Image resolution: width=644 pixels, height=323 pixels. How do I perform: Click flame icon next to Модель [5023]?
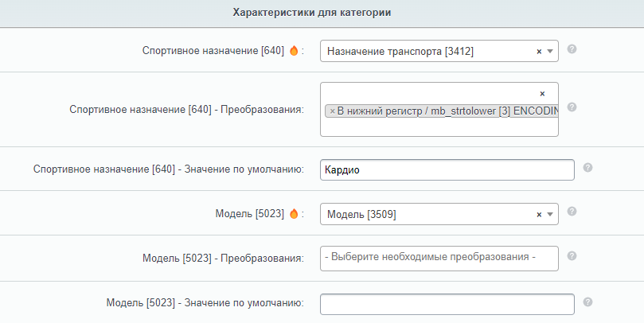point(294,214)
